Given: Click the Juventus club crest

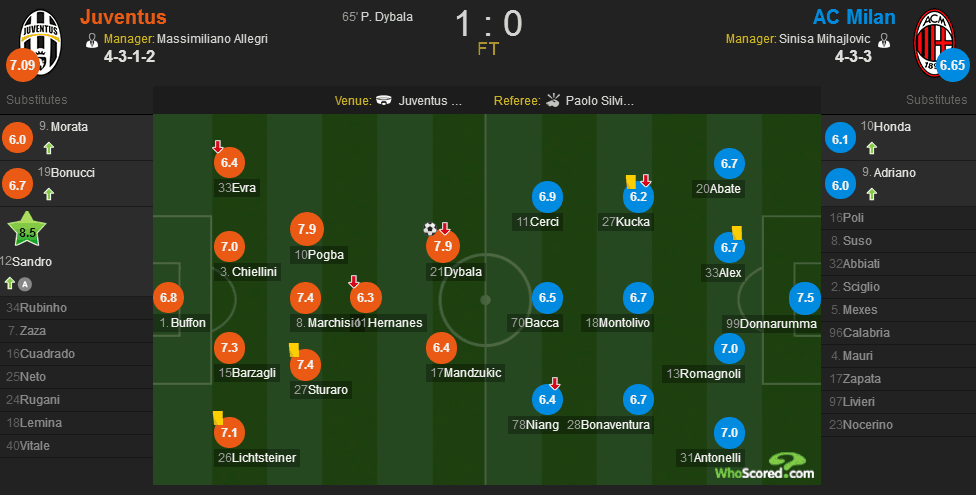Looking at the screenshot, I should click(x=41, y=41).
